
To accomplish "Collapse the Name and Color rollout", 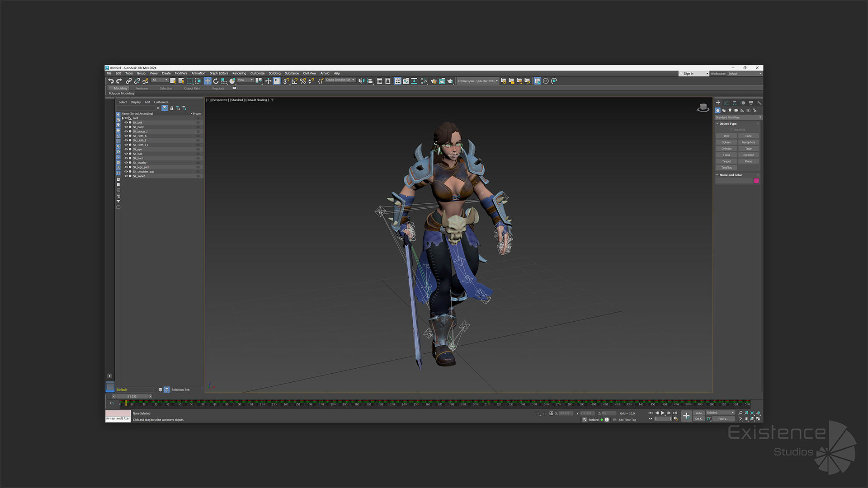I will point(730,175).
